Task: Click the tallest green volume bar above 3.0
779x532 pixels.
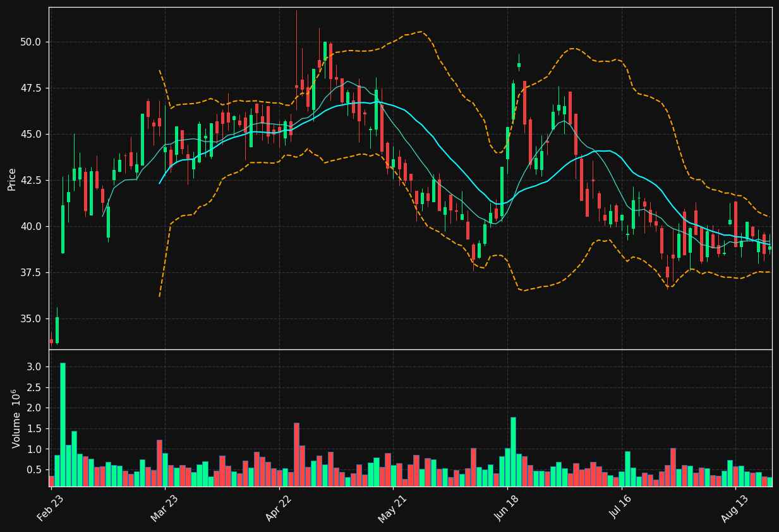Action: [x=63, y=425]
